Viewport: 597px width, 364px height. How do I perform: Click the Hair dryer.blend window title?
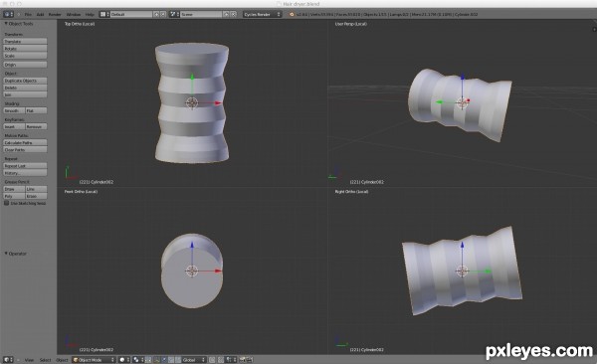pos(300,4)
